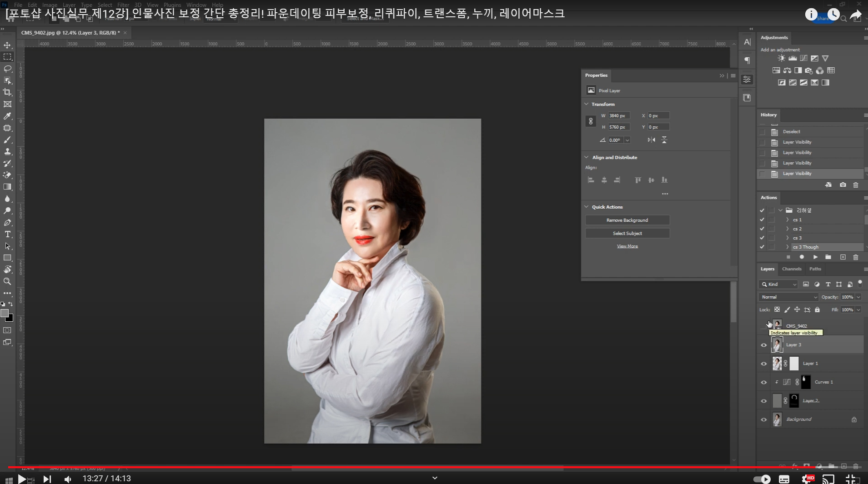Open the Normal blend mode dropdown
This screenshot has height=484, width=868.
point(788,297)
